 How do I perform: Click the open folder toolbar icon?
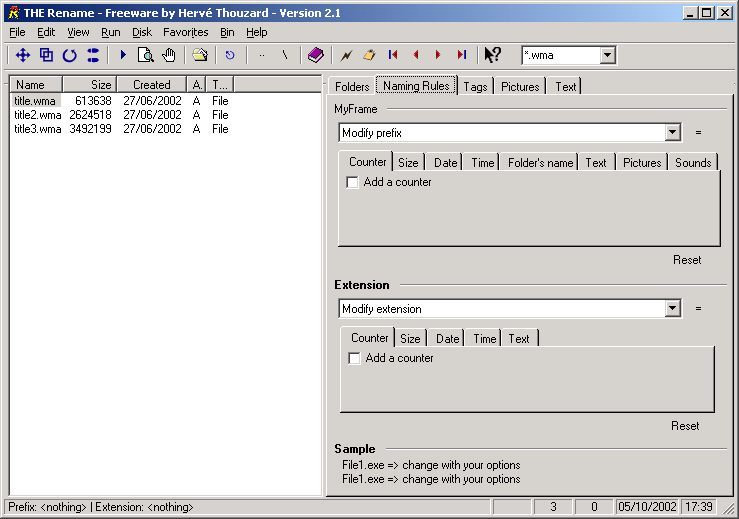[200, 55]
